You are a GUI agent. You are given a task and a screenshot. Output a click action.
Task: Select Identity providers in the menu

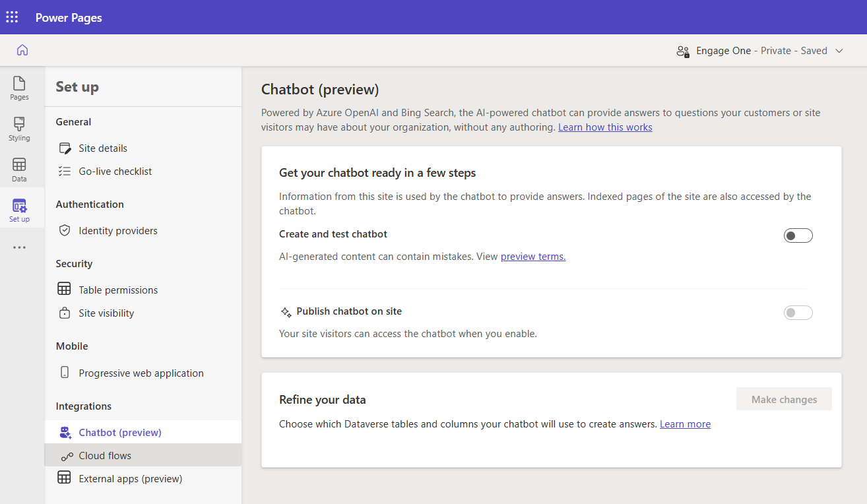click(117, 231)
